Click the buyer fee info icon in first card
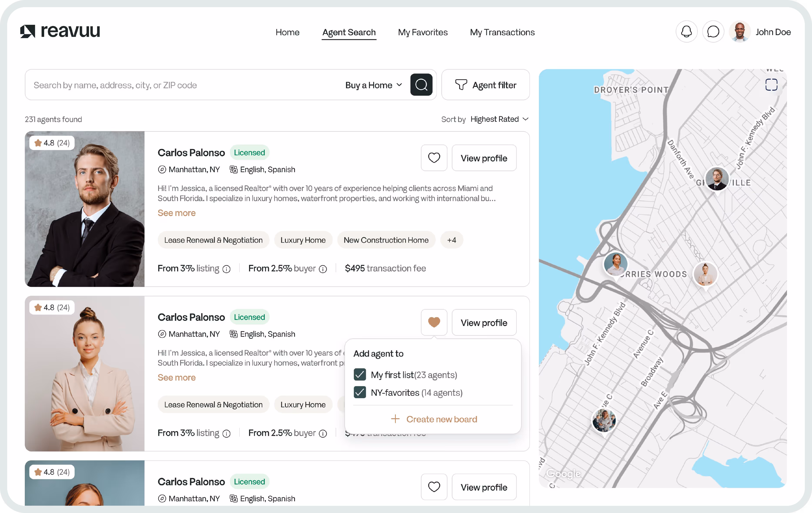 (x=323, y=269)
